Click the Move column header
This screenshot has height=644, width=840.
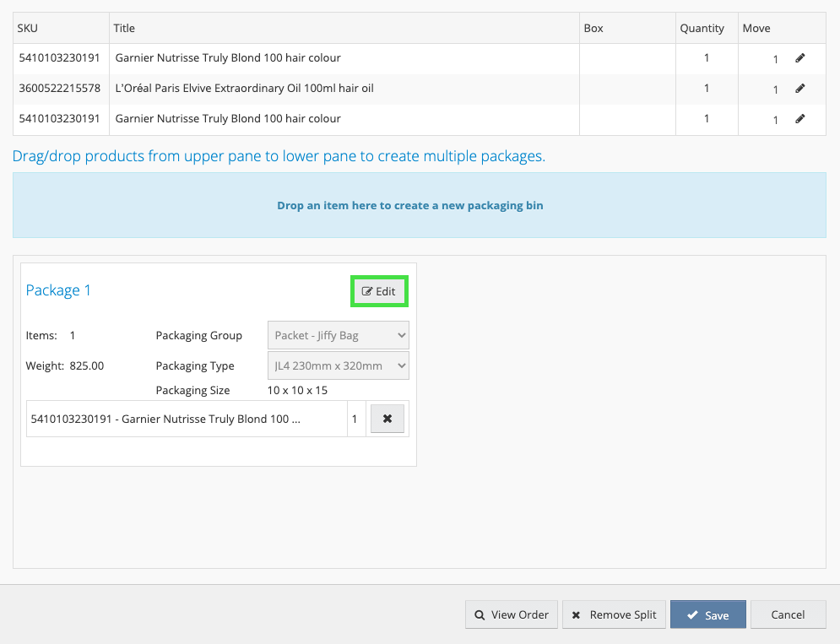756,28
